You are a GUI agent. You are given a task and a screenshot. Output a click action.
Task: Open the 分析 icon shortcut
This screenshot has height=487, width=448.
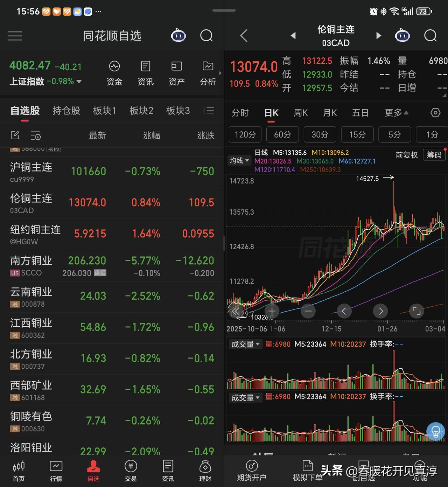coord(208,74)
